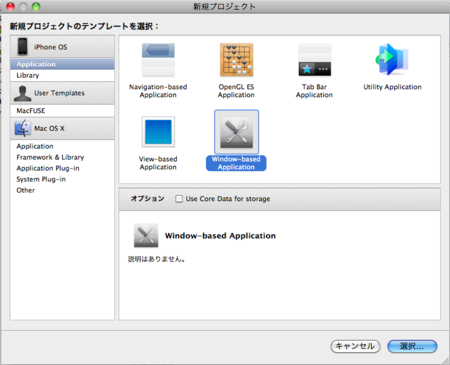Screen dimensions: 450x365
Task: Pick the Tab Bar Application template icon
Action: coord(314,60)
